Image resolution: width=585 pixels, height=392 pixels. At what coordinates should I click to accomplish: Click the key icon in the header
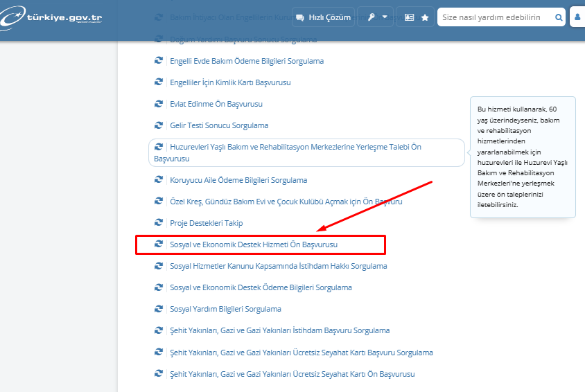[x=370, y=17]
